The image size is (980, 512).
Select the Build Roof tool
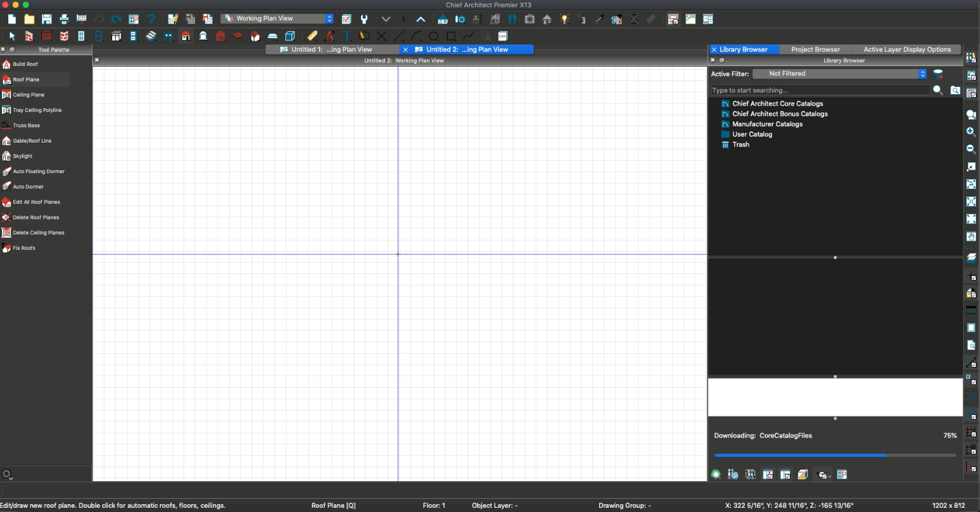coord(25,64)
